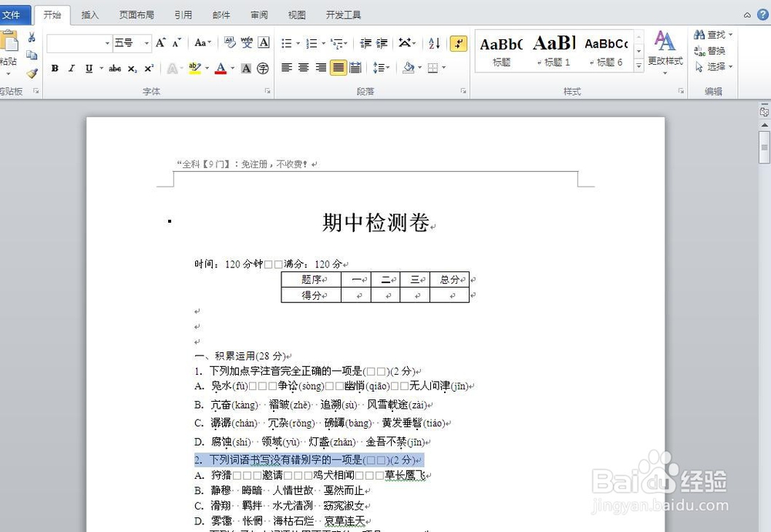This screenshot has height=532, width=771.
Task: Switch to the 插入 ribbon tab
Action: [x=89, y=14]
